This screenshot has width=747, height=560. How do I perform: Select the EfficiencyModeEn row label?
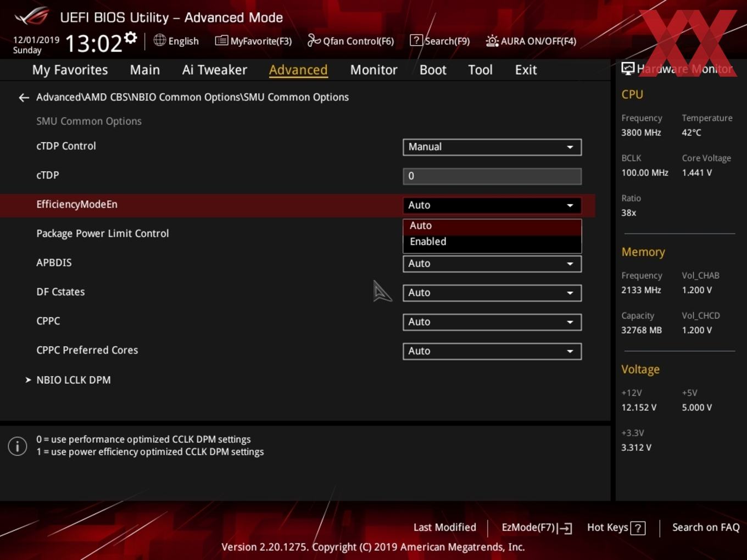click(x=77, y=204)
